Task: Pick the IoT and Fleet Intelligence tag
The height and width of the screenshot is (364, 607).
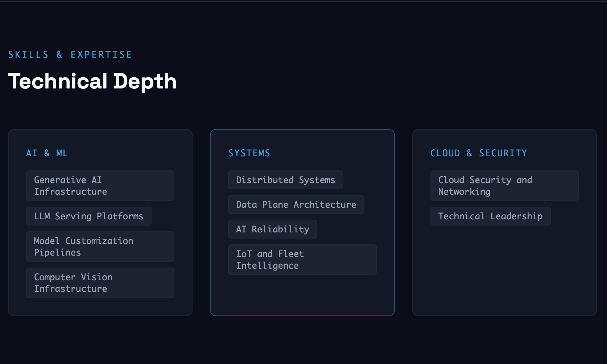Action: [x=302, y=260]
